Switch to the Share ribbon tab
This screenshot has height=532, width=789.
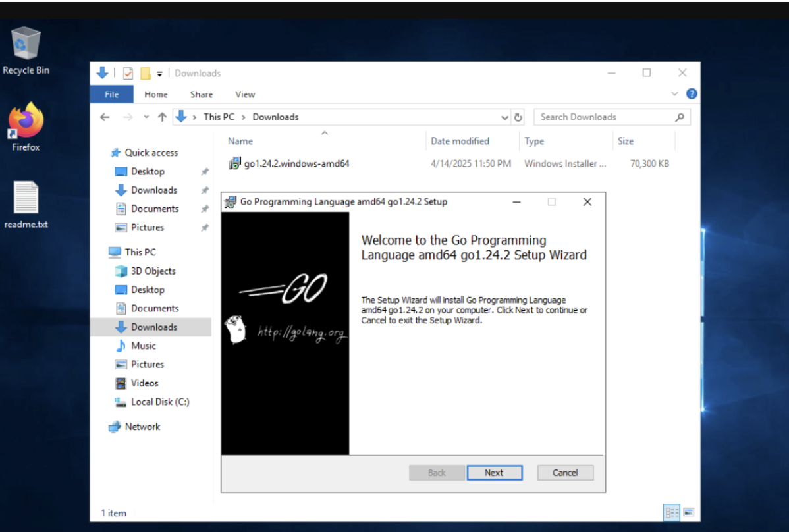[x=202, y=95]
